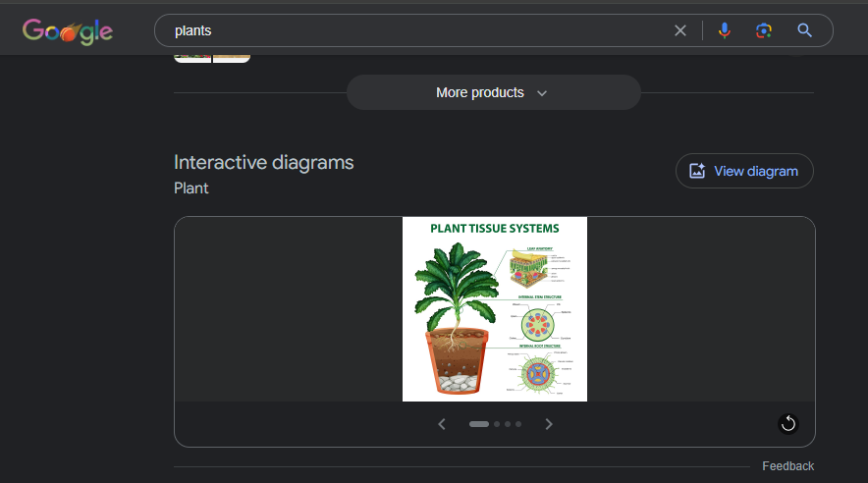Expand the More products section
The image size is (868, 483).
pyautogui.click(x=493, y=92)
